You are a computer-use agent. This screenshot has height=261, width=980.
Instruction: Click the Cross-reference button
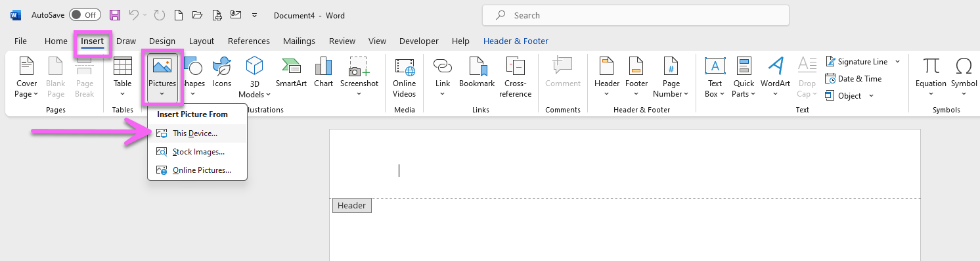[516, 77]
